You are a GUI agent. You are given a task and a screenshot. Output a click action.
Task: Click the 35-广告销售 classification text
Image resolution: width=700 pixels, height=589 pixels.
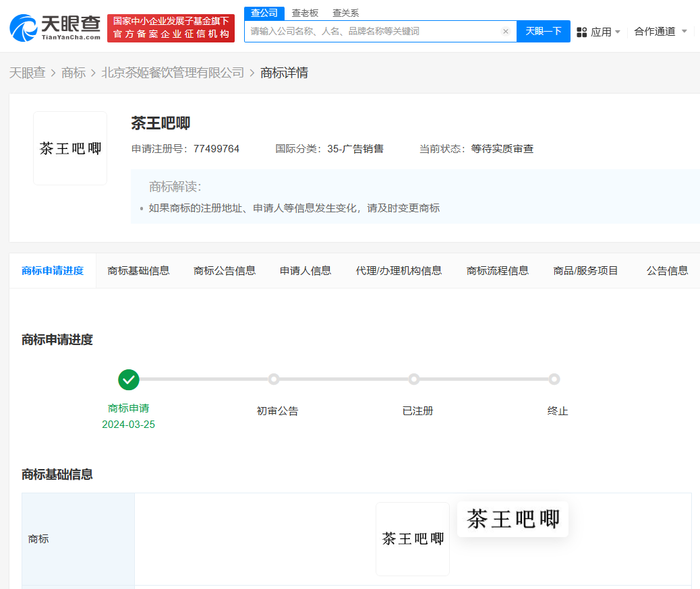click(x=355, y=149)
